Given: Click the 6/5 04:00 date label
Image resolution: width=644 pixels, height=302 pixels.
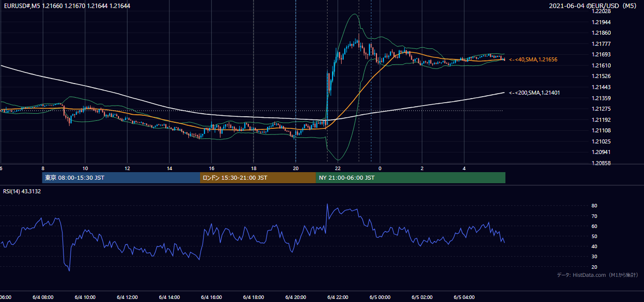Looking at the screenshot, I should tap(465, 297).
